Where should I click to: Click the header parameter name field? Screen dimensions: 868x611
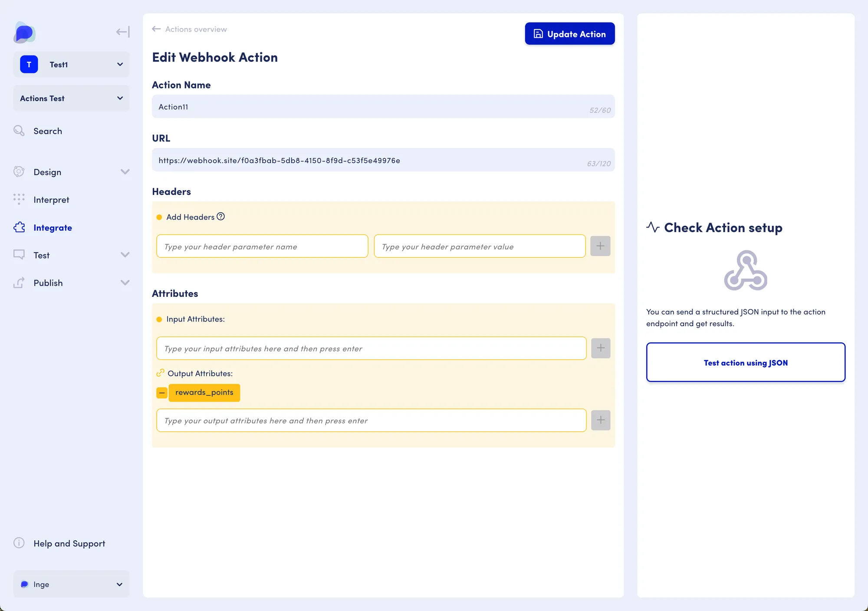click(262, 246)
